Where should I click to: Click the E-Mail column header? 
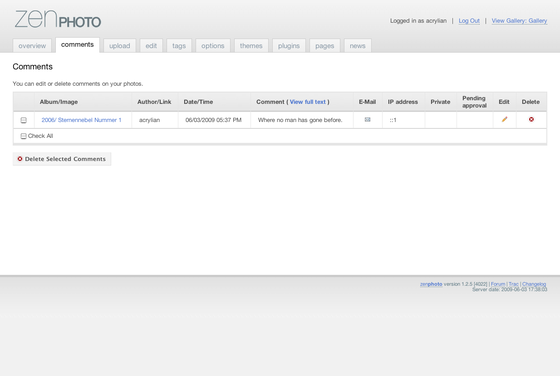point(367,102)
